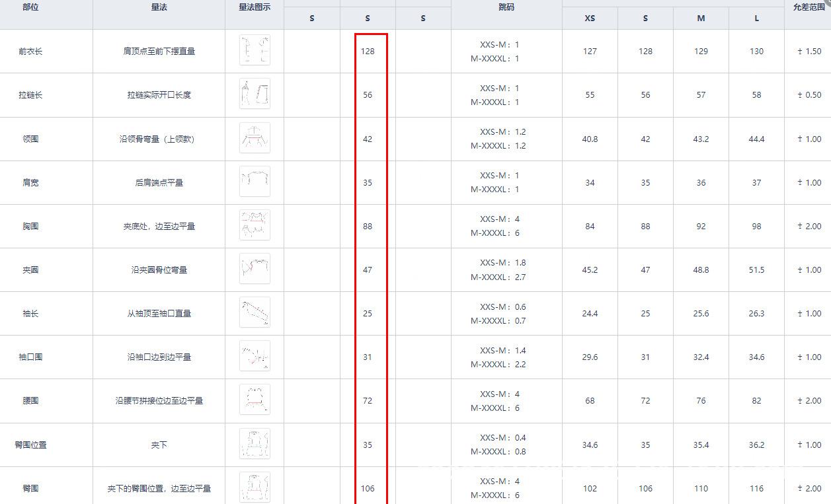
Task: View the 腰围 measurement diagram icon
Action: 255,400
